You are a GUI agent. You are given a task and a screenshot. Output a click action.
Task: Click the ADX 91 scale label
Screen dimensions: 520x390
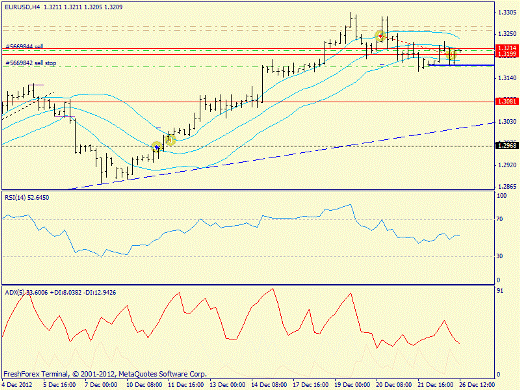(500, 291)
